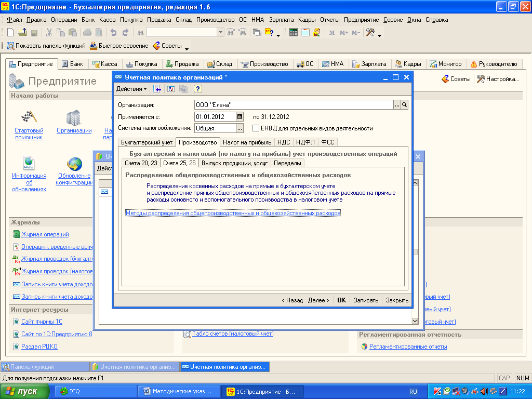532x399 pixels.
Task: Open the Справка menu
Action: (x=436, y=20)
